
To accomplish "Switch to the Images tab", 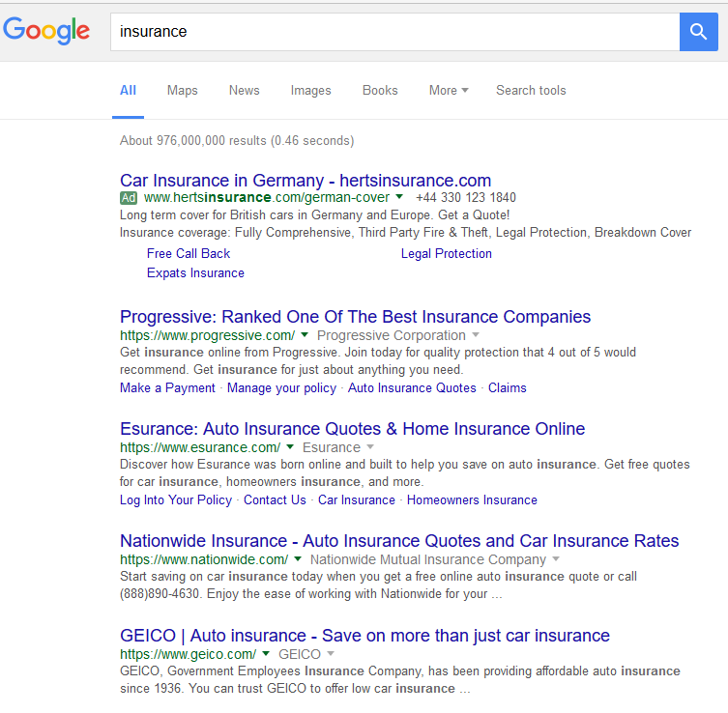I will (x=310, y=90).
